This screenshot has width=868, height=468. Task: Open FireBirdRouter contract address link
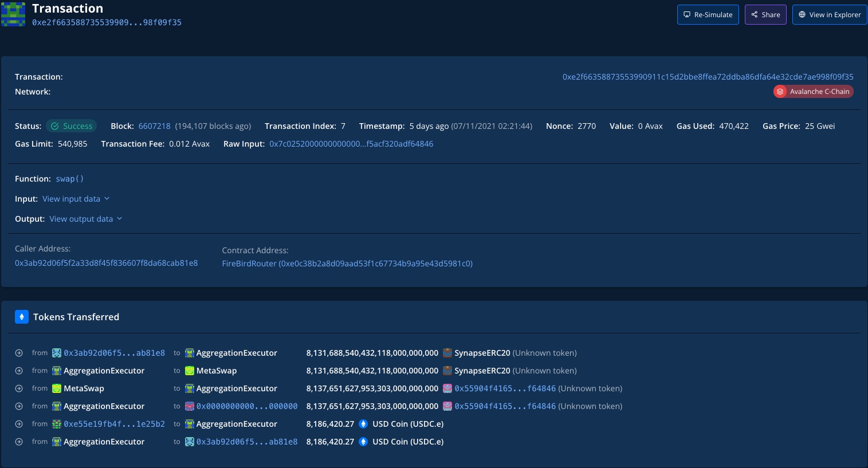[347, 264]
